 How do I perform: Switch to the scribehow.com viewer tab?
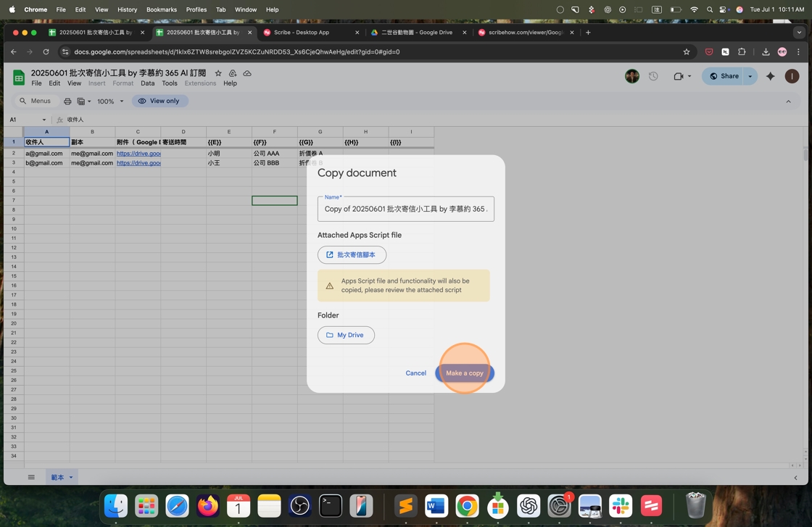point(526,32)
